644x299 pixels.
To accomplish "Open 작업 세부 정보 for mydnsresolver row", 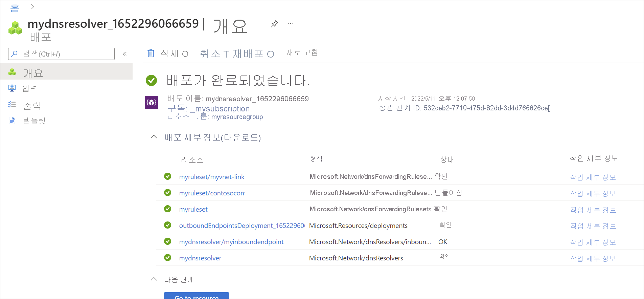I will [x=593, y=258].
